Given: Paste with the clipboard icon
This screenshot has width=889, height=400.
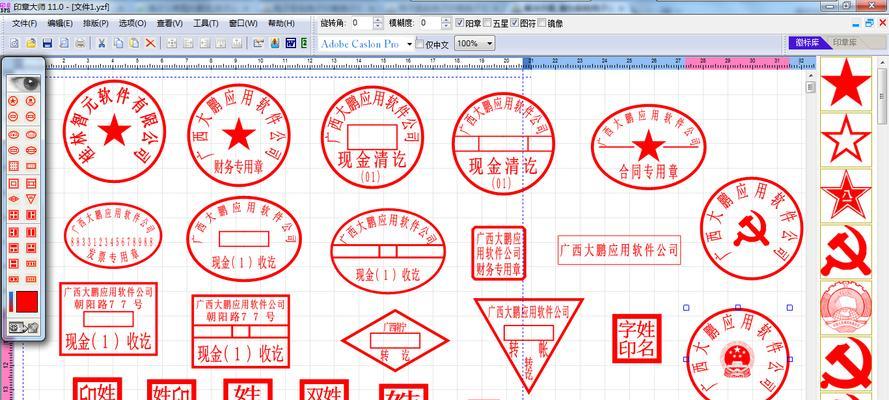Looking at the screenshot, I should pos(134,43).
